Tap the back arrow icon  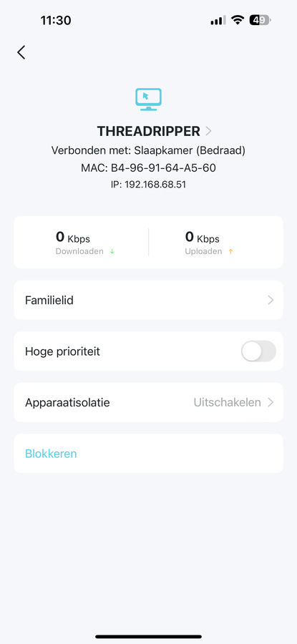coord(21,52)
